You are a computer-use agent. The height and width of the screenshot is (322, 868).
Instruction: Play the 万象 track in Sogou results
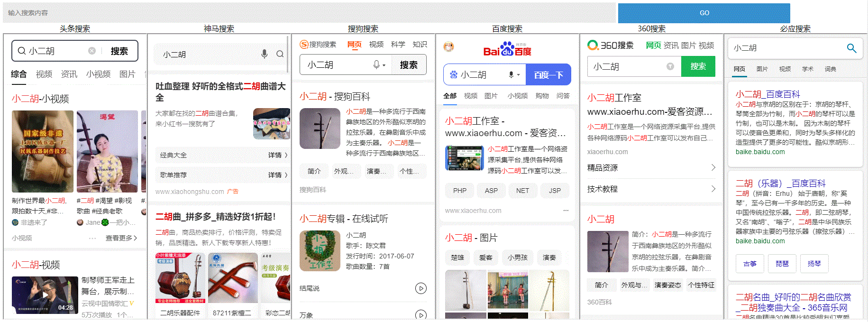[420, 315]
